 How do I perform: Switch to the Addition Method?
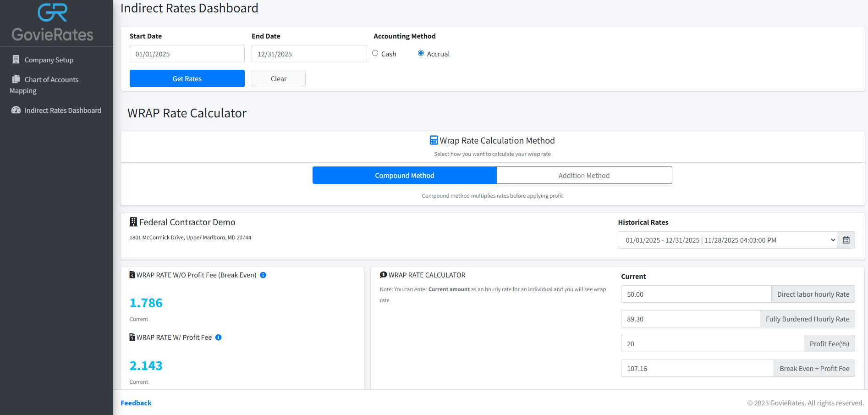pos(584,175)
